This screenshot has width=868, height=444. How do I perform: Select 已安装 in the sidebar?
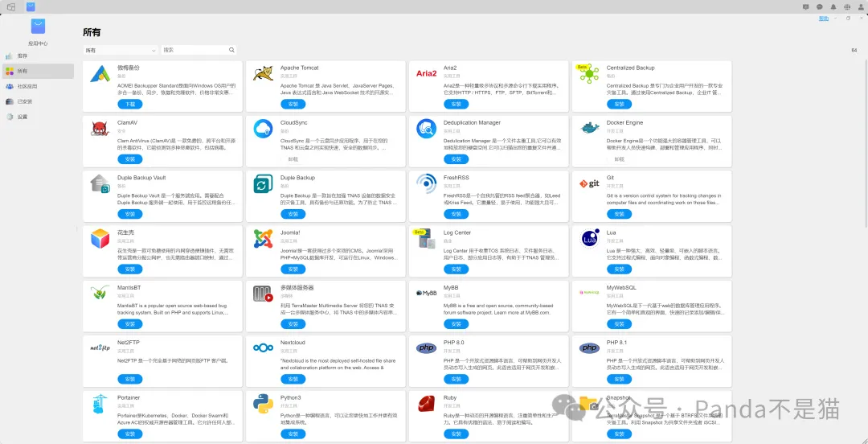pos(38,101)
